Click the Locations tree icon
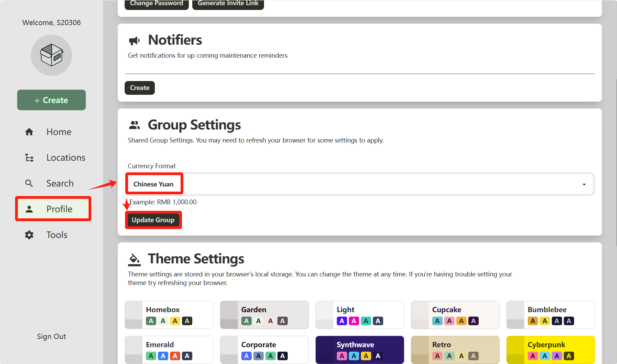The height and width of the screenshot is (364, 617). coord(29,158)
